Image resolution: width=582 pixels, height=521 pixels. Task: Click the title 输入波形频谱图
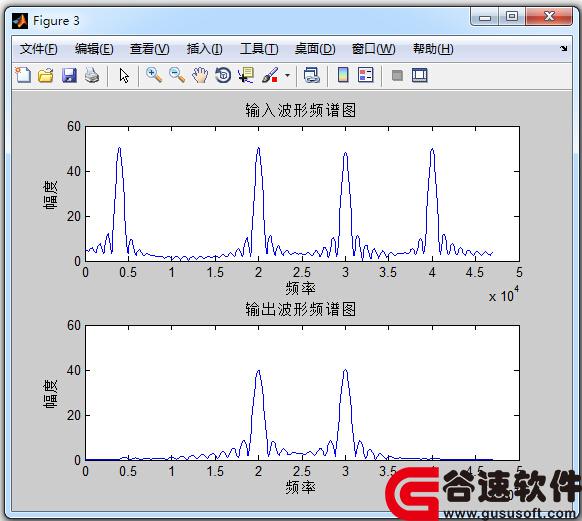click(301, 110)
